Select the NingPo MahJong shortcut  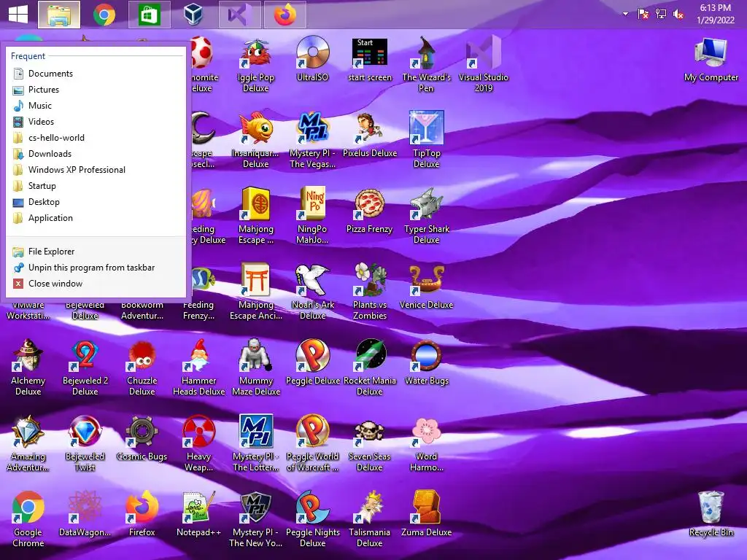pos(312,216)
